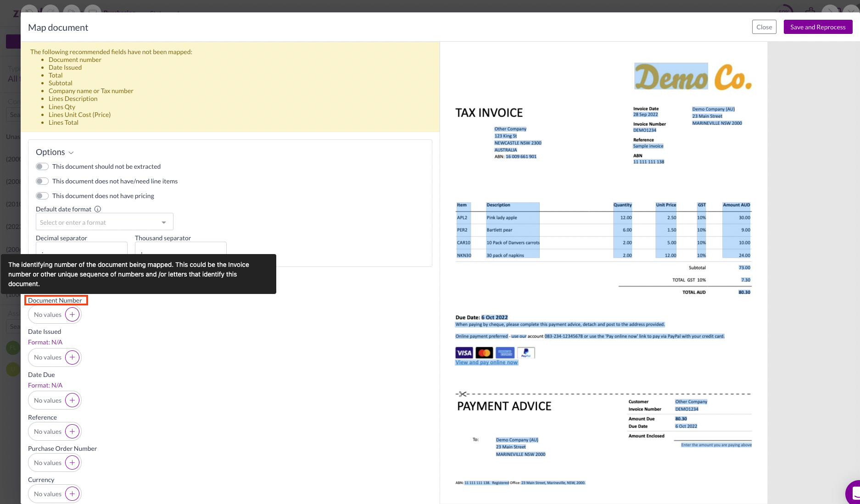
Task: Select TOTAL AUD value '80.30'
Action: coord(744,293)
